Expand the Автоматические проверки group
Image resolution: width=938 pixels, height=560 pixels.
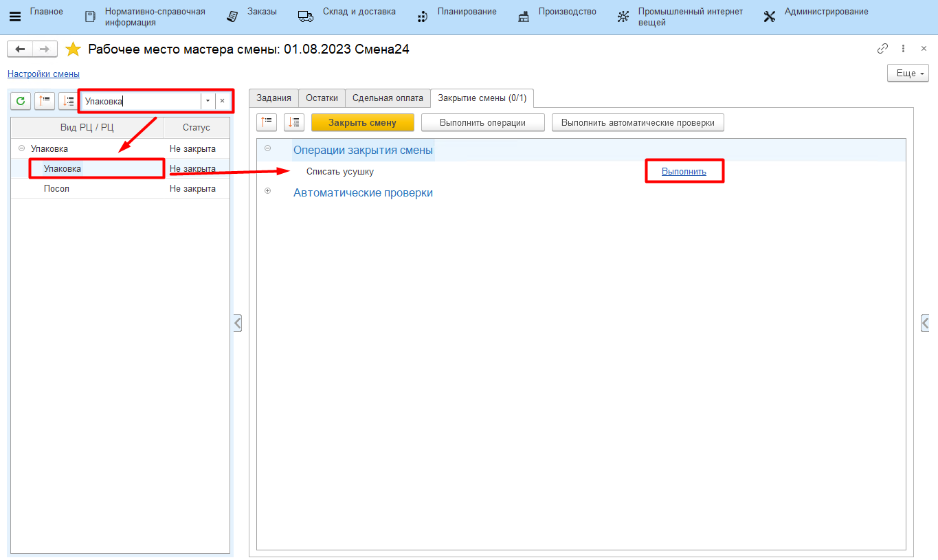[268, 191]
